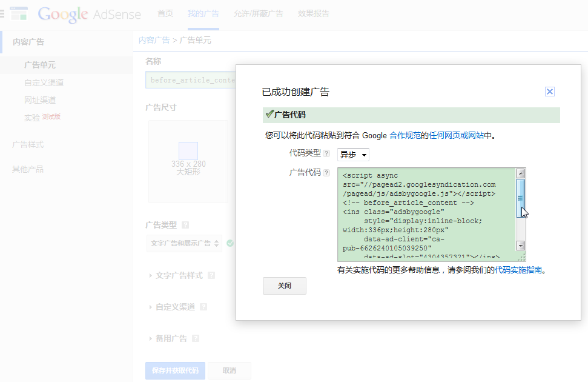This screenshot has width=588, height=382.
Task: Open the 代码实施指南 link
Action: (x=518, y=270)
